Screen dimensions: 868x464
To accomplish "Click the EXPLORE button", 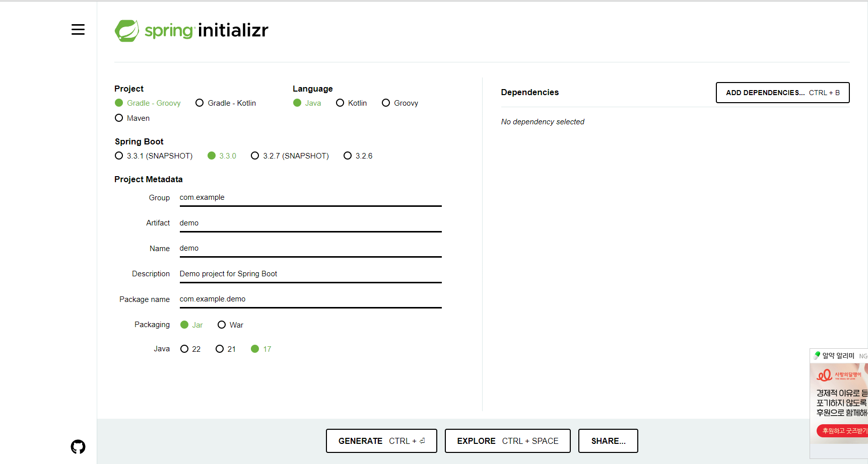I will coord(507,441).
